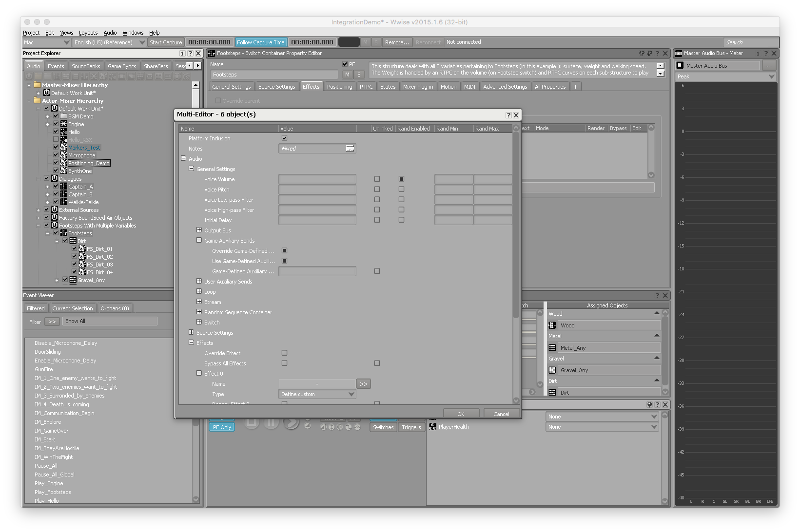This screenshot has height=532, width=800.
Task: Click the PlayerHealth game parameter icon
Action: pyautogui.click(x=432, y=427)
